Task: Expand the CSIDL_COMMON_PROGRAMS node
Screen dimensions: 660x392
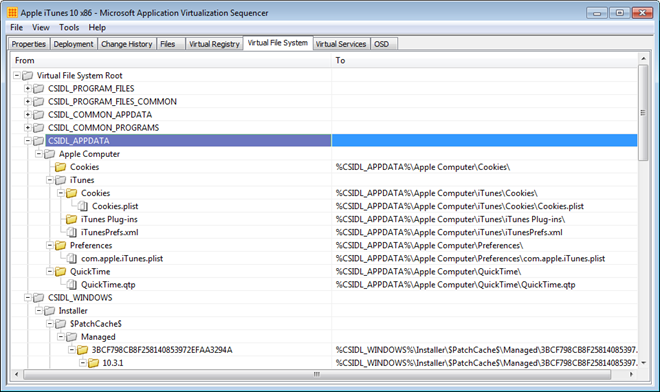Action: coord(28,128)
